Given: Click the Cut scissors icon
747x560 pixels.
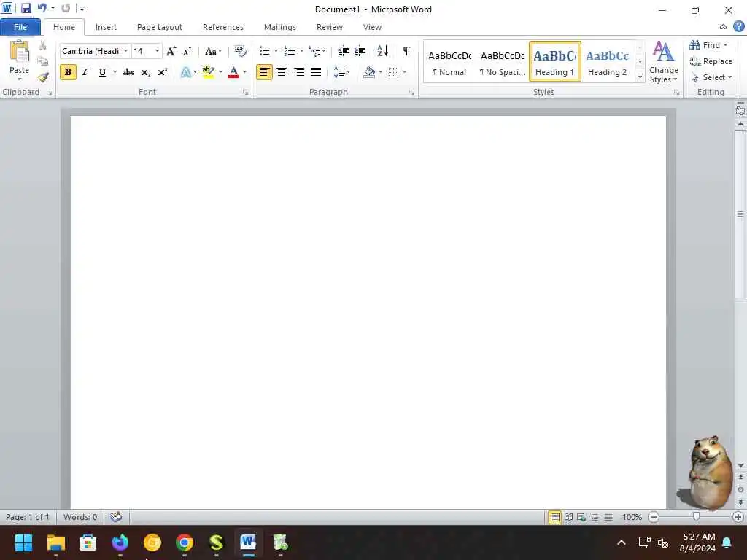Looking at the screenshot, I should 42,46.
